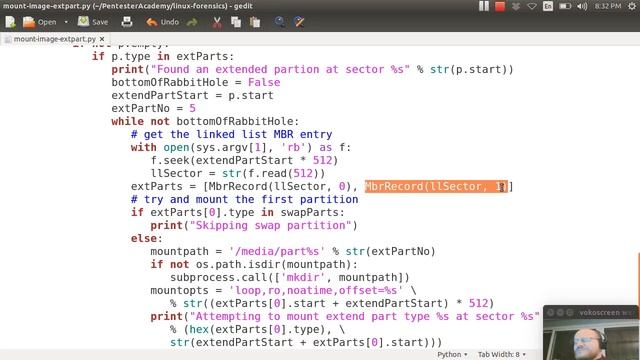Click the vokoscreen webcam preview window

pyautogui.click(x=591, y=333)
